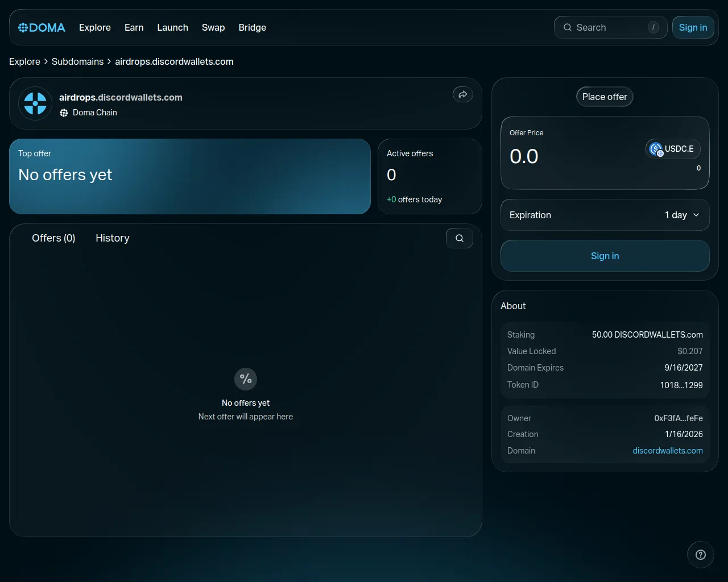This screenshot has width=728, height=582.
Task: Click the Owner address 0xF3fA...feFe
Action: coord(679,418)
